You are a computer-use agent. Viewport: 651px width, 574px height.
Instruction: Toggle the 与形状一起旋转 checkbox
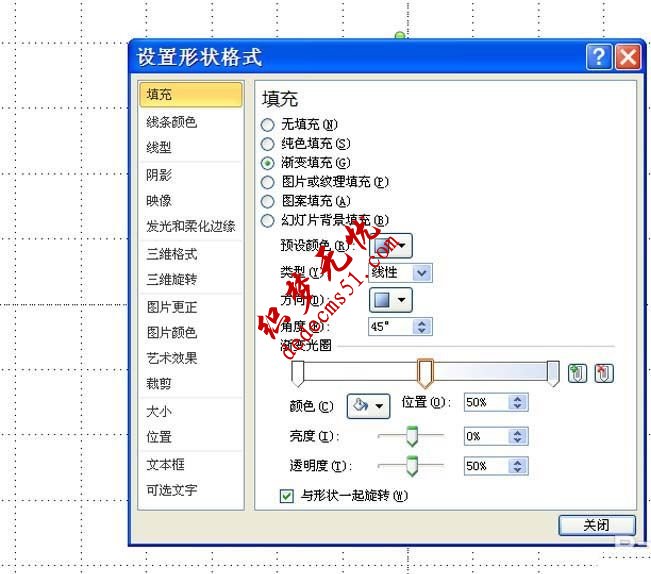pyautogui.click(x=286, y=496)
